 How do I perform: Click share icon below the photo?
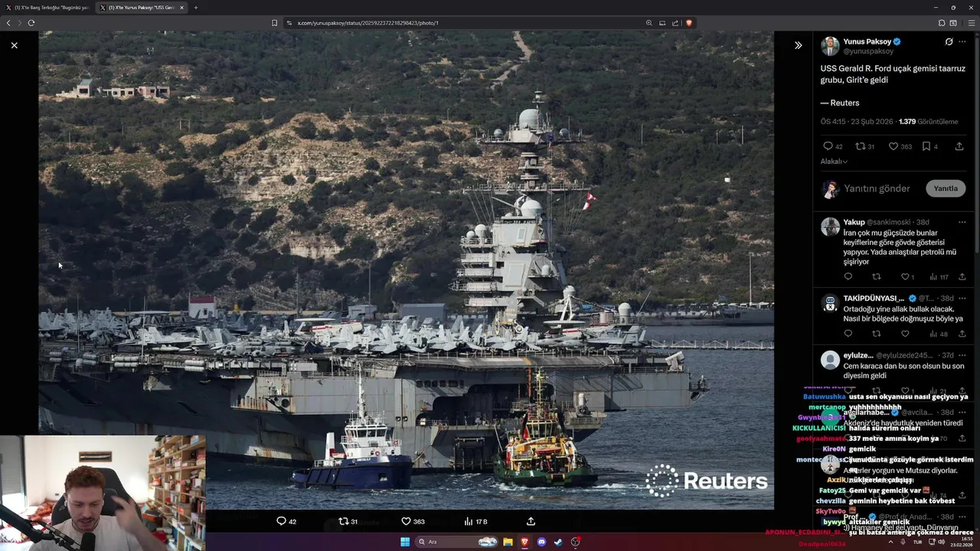click(x=531, y=521)
